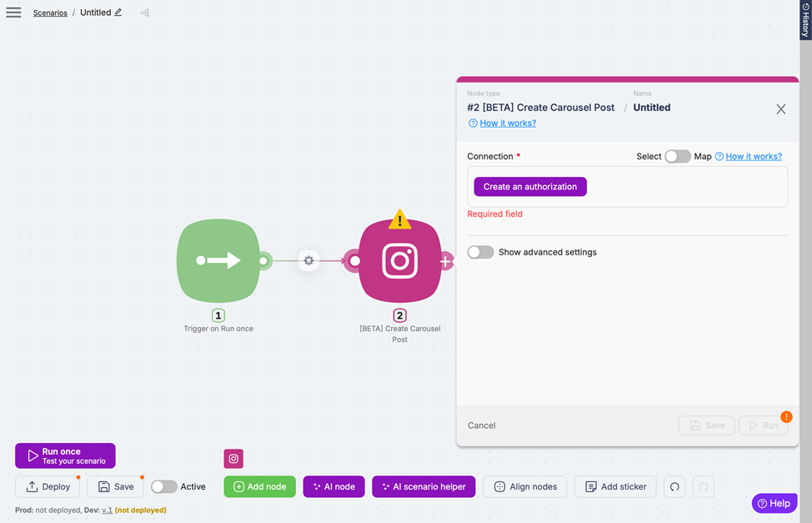Open the gear settings on the connector
The image size is (812, 523).
[x=308, y=261]
